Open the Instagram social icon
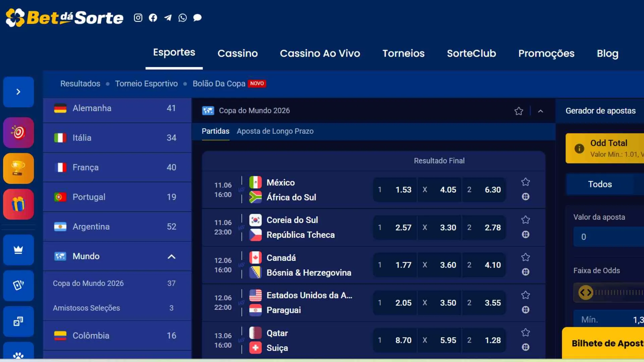The image size is (644, 362). pos(138,18)
